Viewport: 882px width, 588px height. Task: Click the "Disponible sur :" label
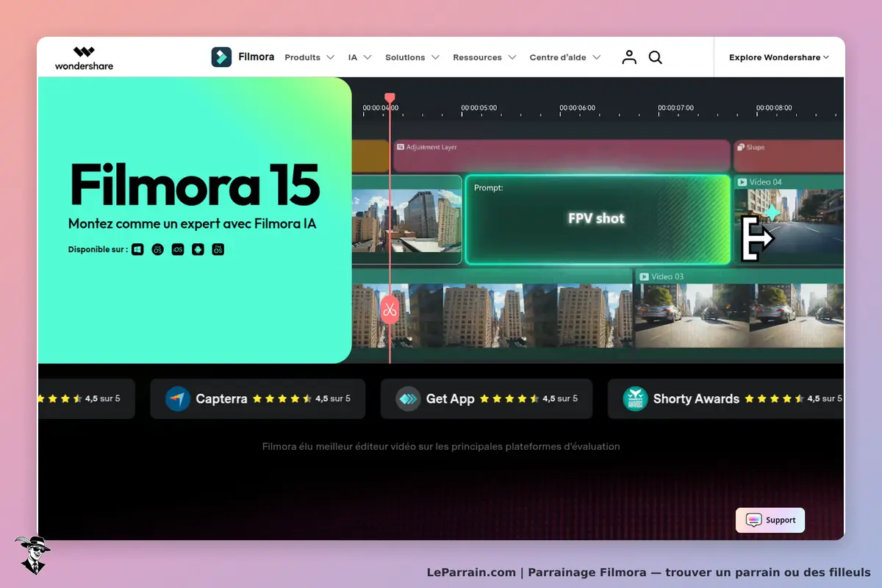[98, 250]
